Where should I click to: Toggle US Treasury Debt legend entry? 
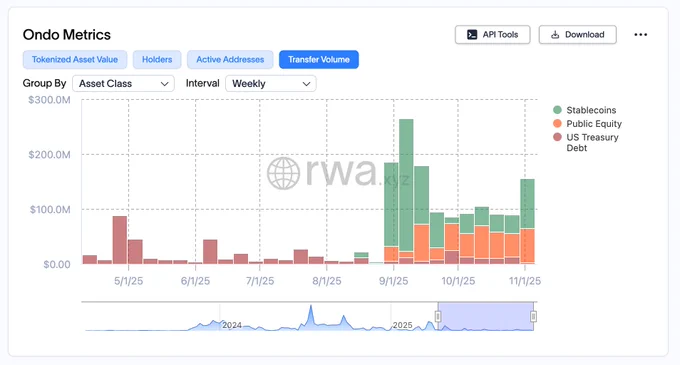coord(586,142)
